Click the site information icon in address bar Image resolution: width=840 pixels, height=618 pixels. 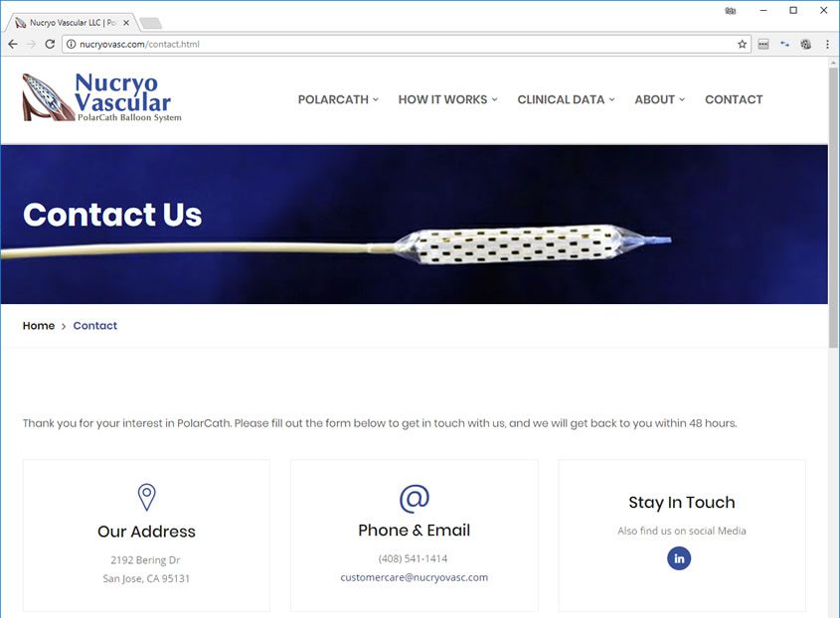point(71,44)
